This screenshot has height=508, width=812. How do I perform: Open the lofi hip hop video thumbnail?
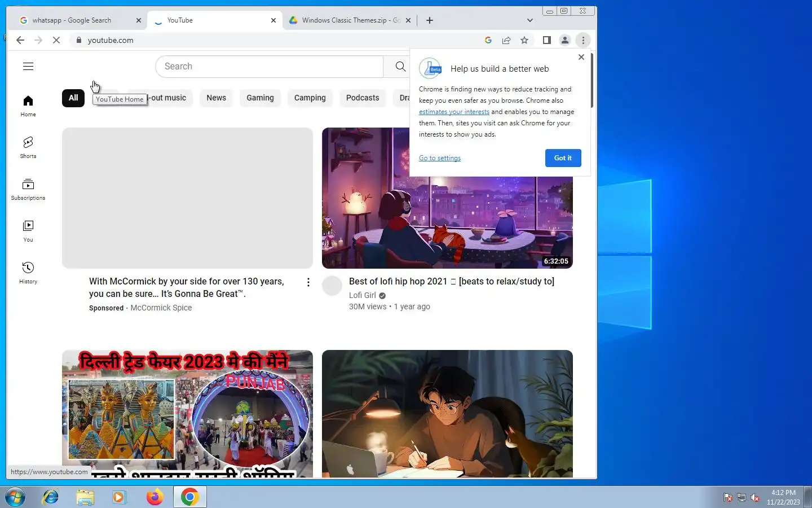click(447, 198)
